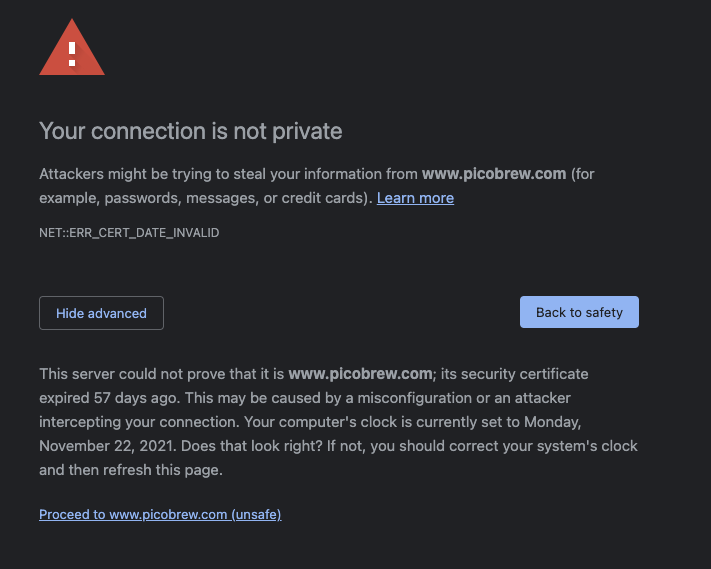The height and width of the screenshot is (569, 711).
Task: Click the "Does that look right?" question
Action: click(x=252, y=446)
